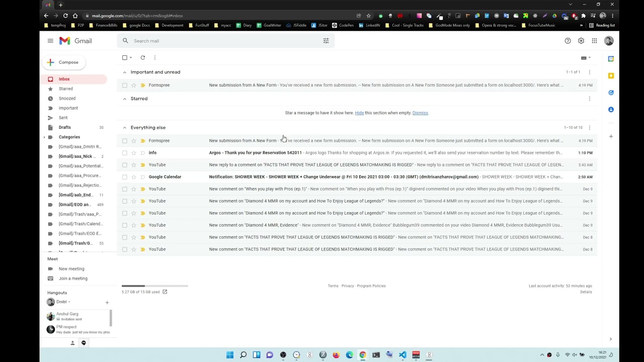Open Windows Start menu
The image size is (644, 362).
[x=230, y=355]
